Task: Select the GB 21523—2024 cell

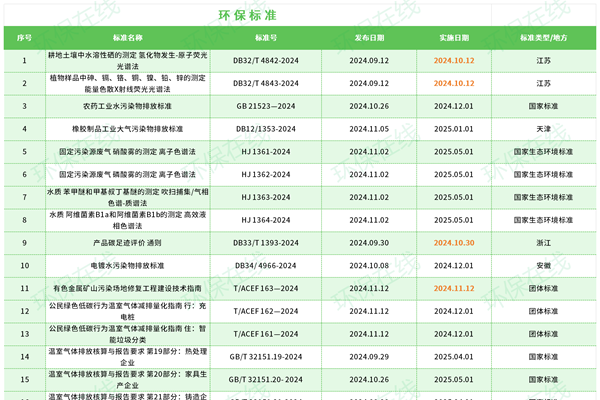Action: click(x=264, y=105)
